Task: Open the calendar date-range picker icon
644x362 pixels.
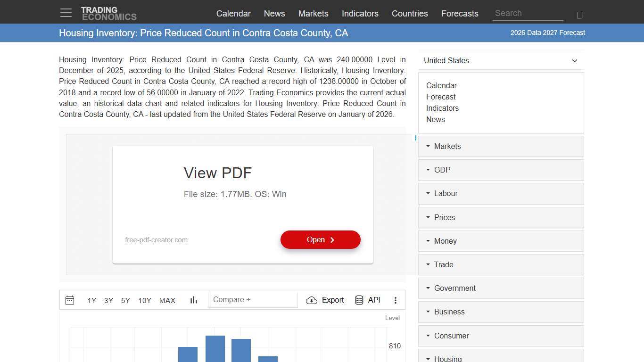Action: click(x=70, y=300)
